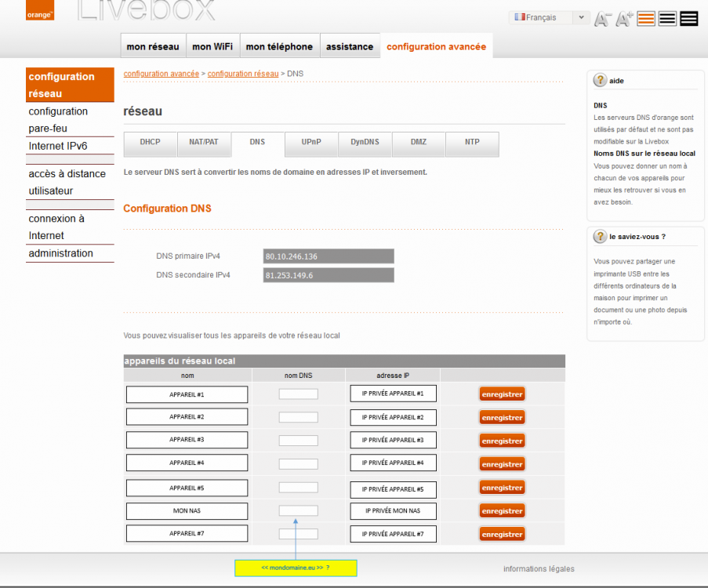Follow the configuration réseau breadcrumb link
Image resolution: width=708 pixels, height=588 pixels.
click(243, 73)
